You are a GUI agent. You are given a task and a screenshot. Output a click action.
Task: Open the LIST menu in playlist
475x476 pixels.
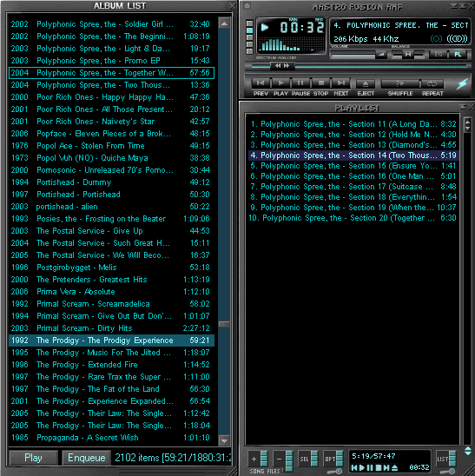(446, 459)
